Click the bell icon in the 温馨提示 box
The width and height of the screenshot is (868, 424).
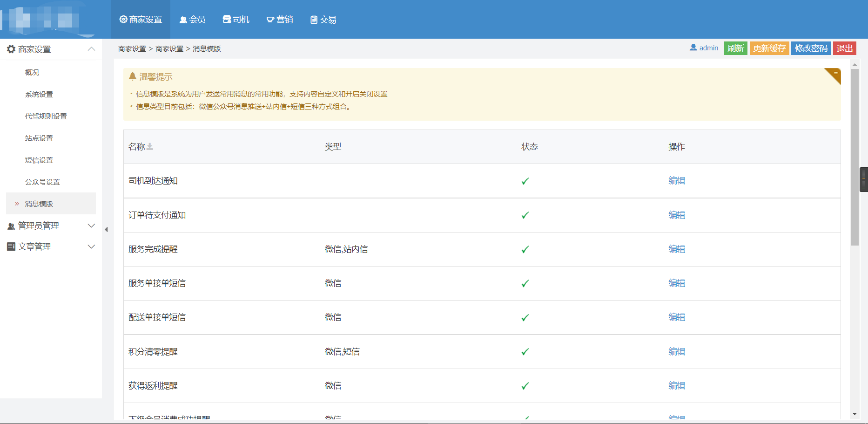(132, 76)
